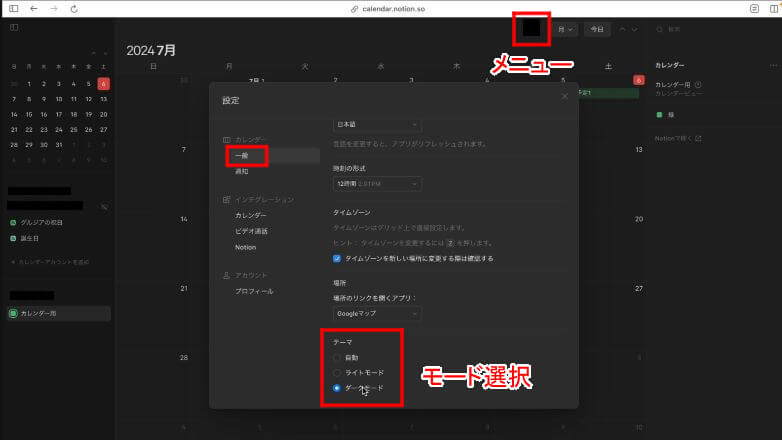Go to next month in mini calendar

[x=105, y=53]
